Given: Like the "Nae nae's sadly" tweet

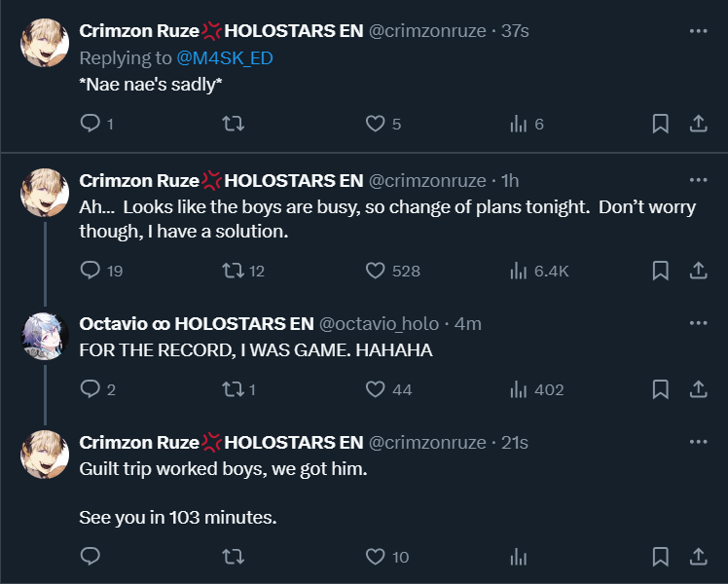Looking at the screenshot, I should pyautogui.click(x=376, y=124).
